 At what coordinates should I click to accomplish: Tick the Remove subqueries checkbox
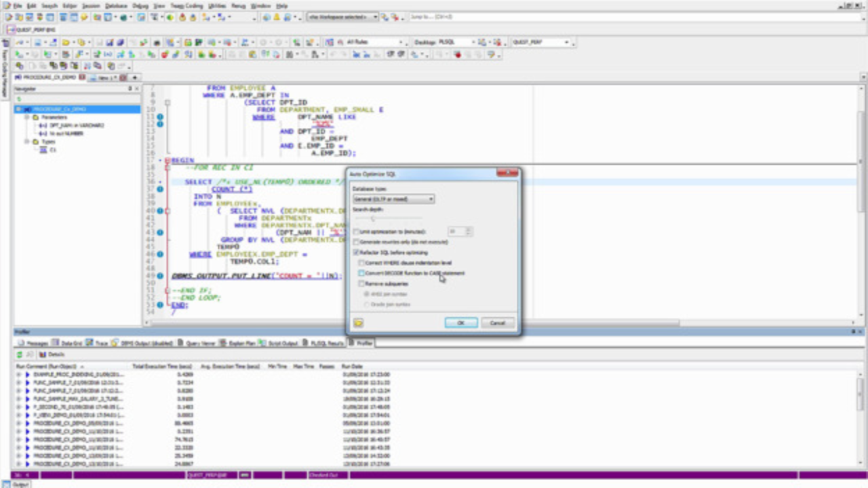(x=362, y=283)
